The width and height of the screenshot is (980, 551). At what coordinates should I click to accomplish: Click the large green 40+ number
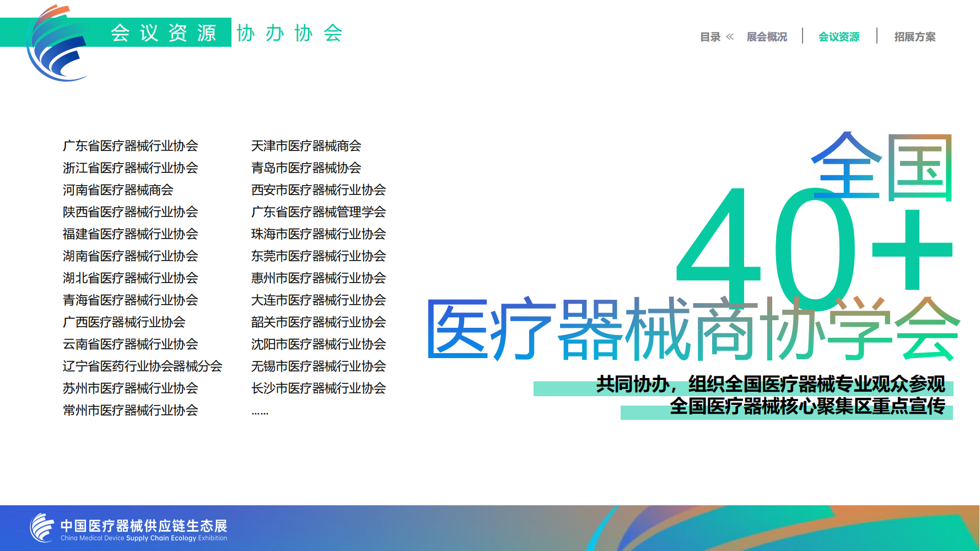click(x=772, y=248)
